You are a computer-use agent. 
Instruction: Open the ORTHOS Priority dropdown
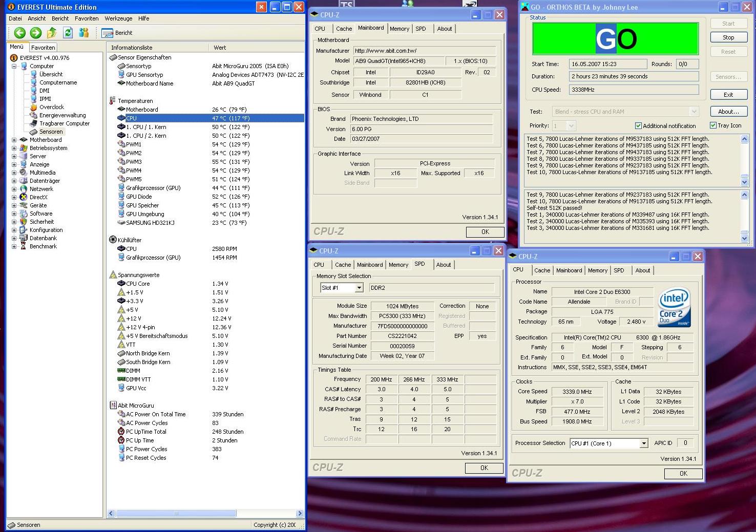[572, 125]
